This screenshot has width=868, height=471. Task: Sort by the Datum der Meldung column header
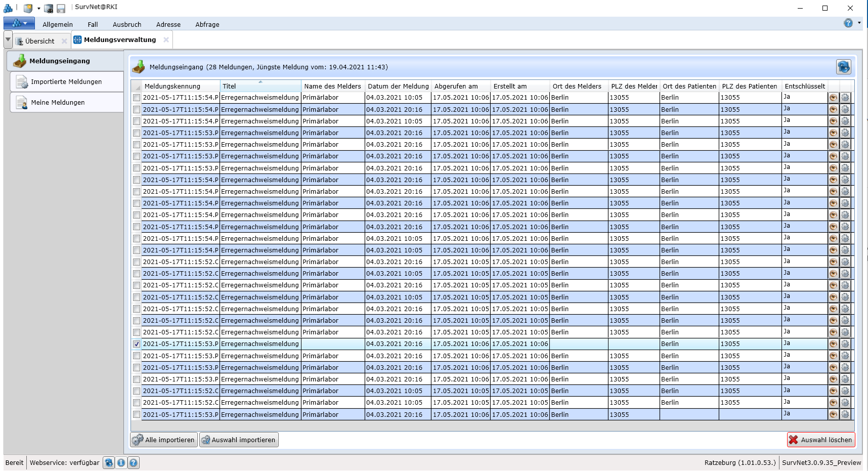click(398, 86)
